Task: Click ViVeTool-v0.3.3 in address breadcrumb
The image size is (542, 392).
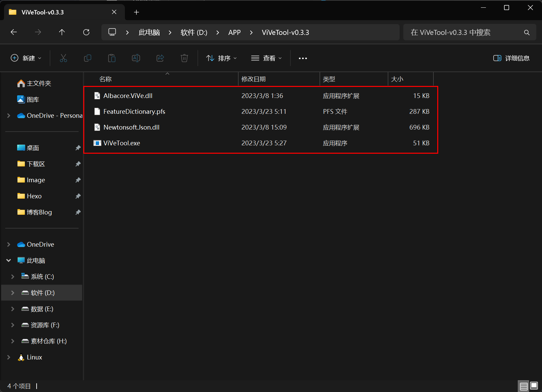Action: 285,33
